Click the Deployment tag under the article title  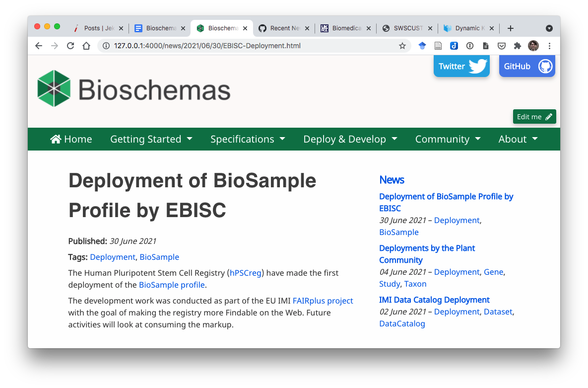[113, 257]
